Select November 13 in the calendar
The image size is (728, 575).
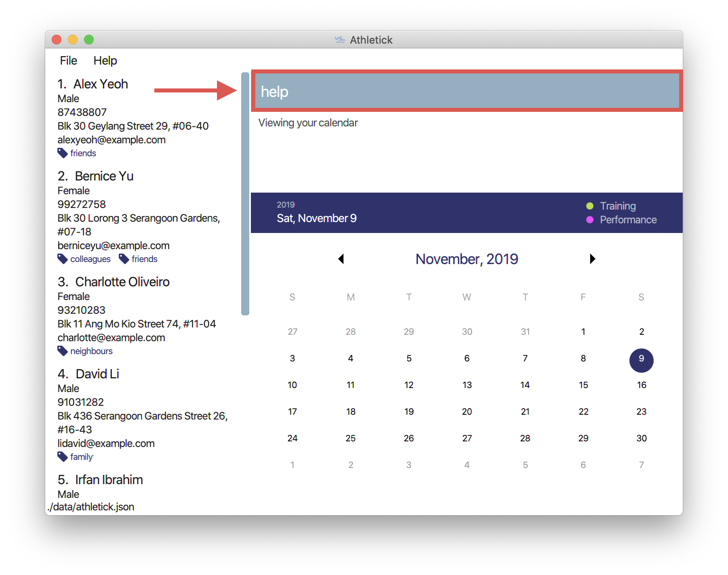(x=467, y=385)
